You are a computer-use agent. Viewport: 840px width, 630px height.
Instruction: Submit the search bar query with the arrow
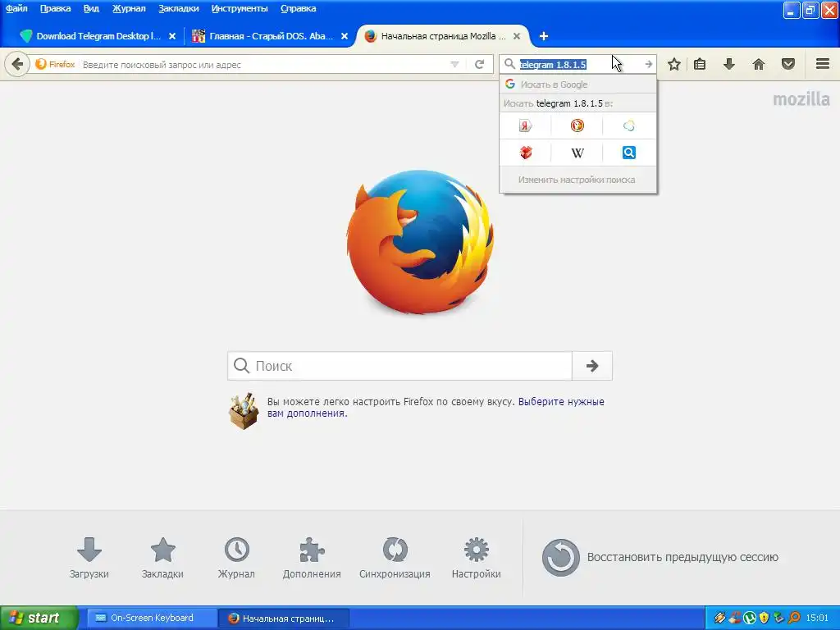coord(648,64)
